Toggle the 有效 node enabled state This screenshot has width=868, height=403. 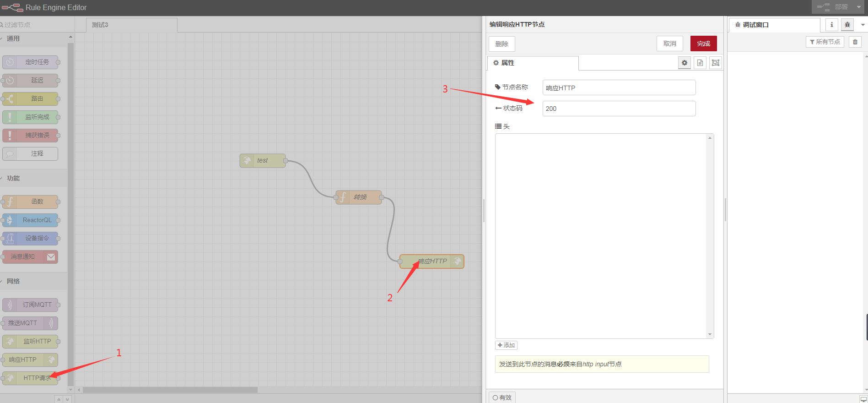click(502, 398)
